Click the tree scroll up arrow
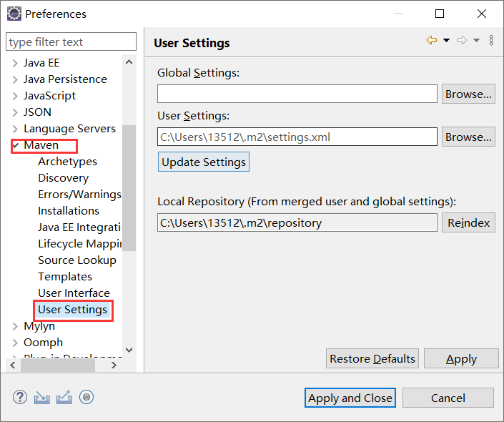Screen dimensions: 504x422 pos(129,62)
